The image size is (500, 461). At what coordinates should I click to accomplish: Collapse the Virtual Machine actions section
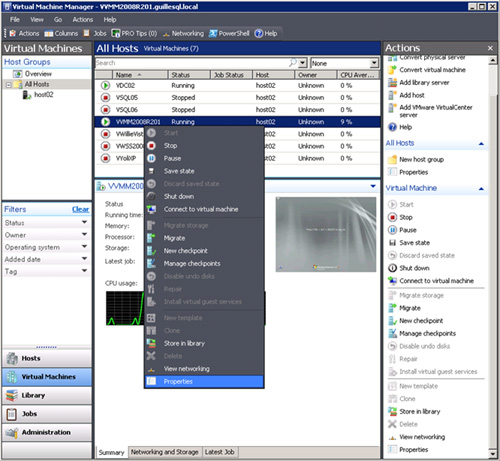click(x=481, y=189)
